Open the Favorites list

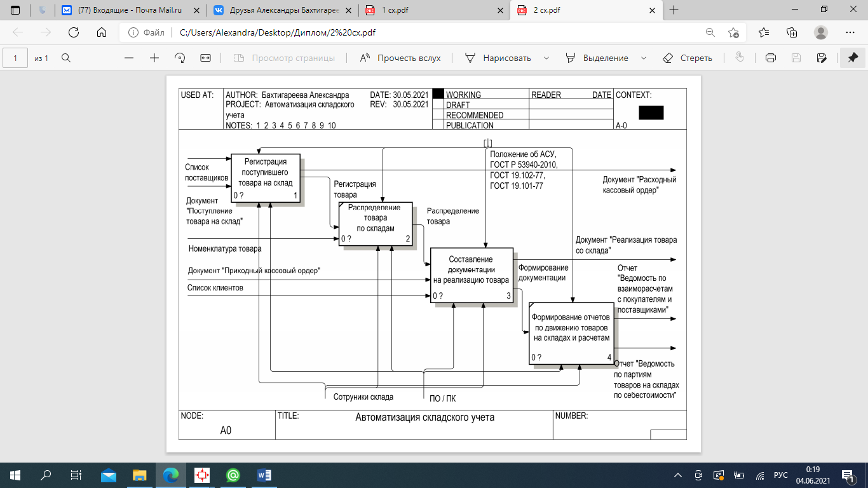tap(764, 32)
